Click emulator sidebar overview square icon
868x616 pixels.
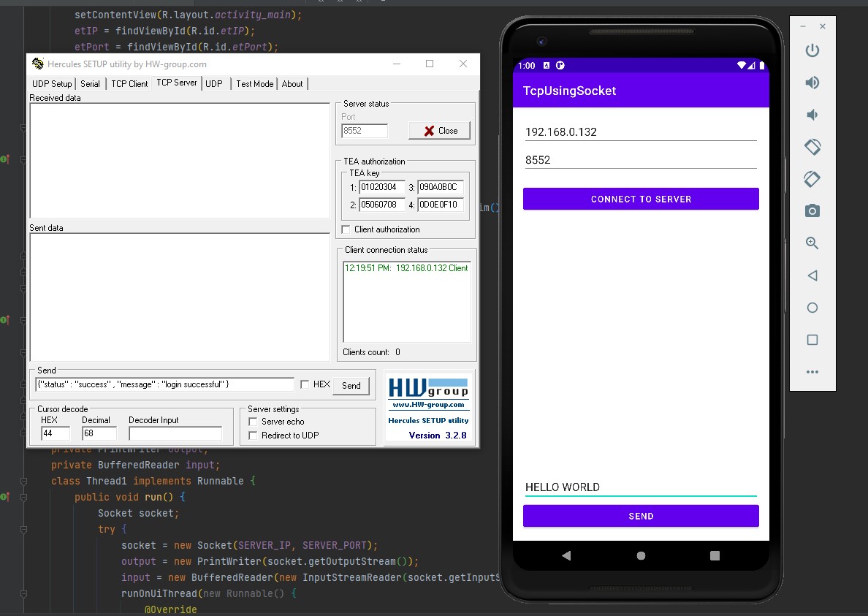pos(812,340)
